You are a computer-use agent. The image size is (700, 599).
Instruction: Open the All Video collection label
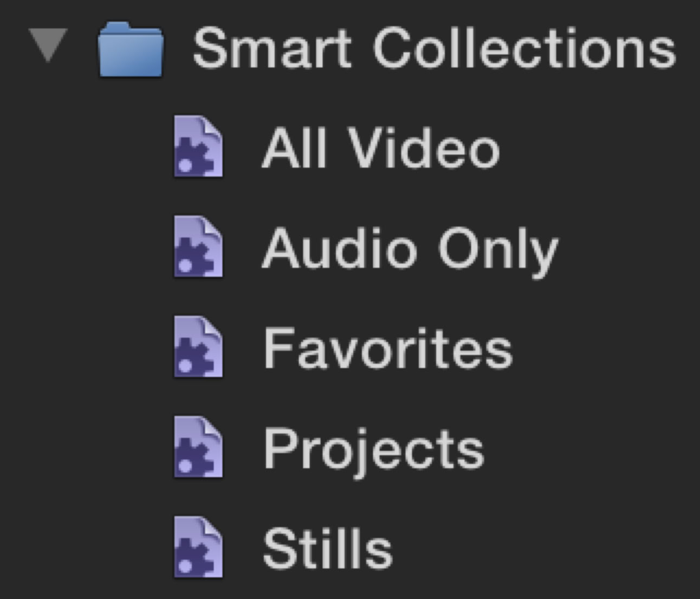click(x=380, y=148)
